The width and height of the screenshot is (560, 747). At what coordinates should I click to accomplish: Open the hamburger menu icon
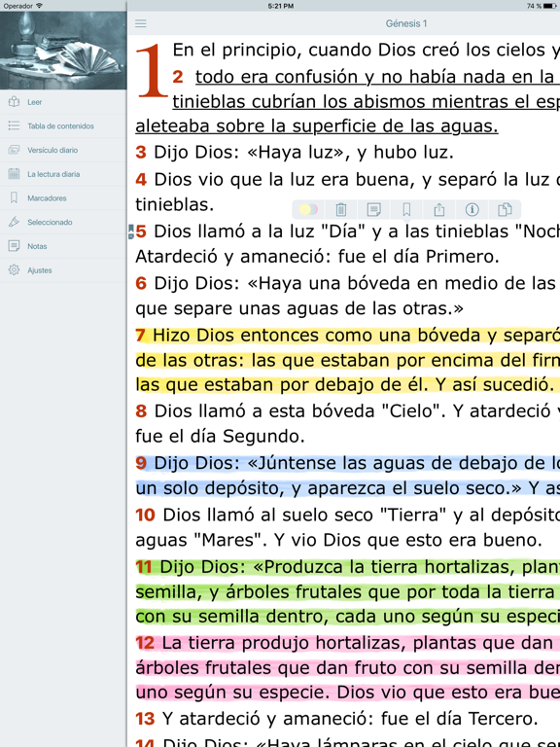click(x=140, y=23)
